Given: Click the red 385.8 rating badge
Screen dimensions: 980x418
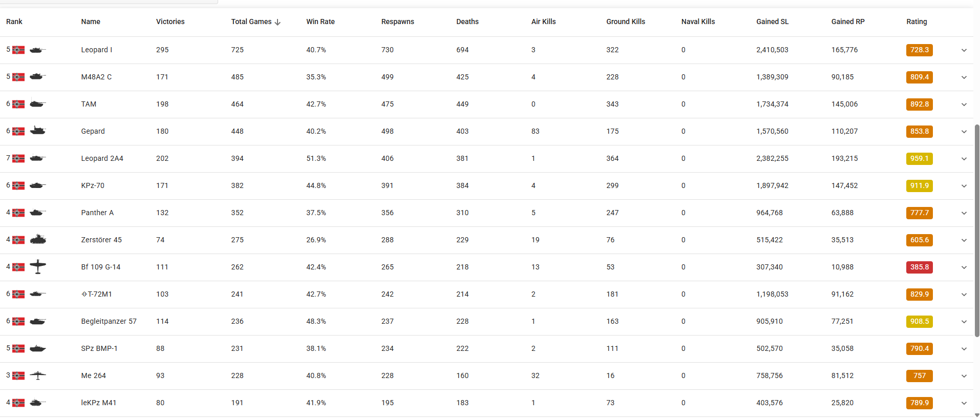Looking at the screenshot, I should [x=919, y=267].
